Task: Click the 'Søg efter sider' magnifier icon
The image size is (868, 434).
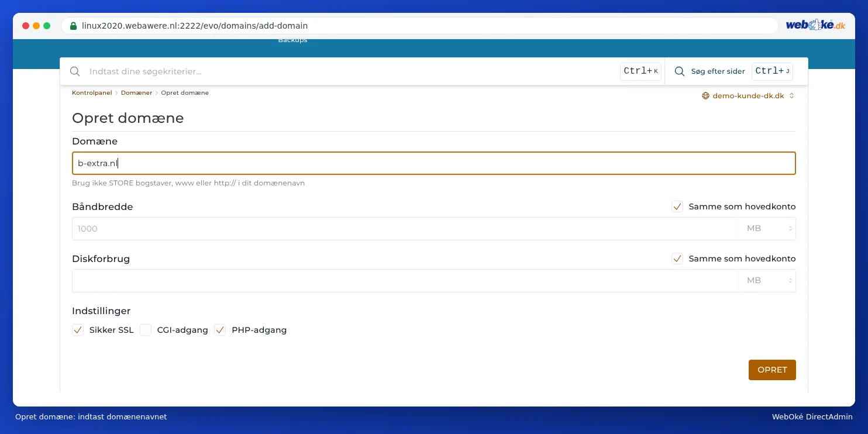Action: coord(680,71)
